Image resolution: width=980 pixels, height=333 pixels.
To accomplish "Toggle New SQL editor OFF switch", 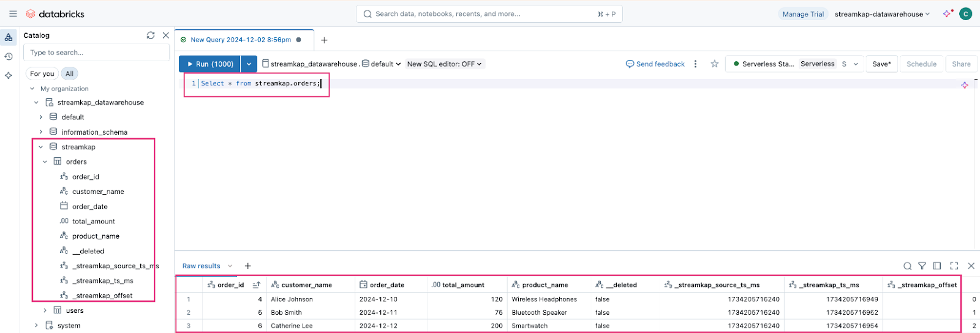I will click(x=445, y=64).
